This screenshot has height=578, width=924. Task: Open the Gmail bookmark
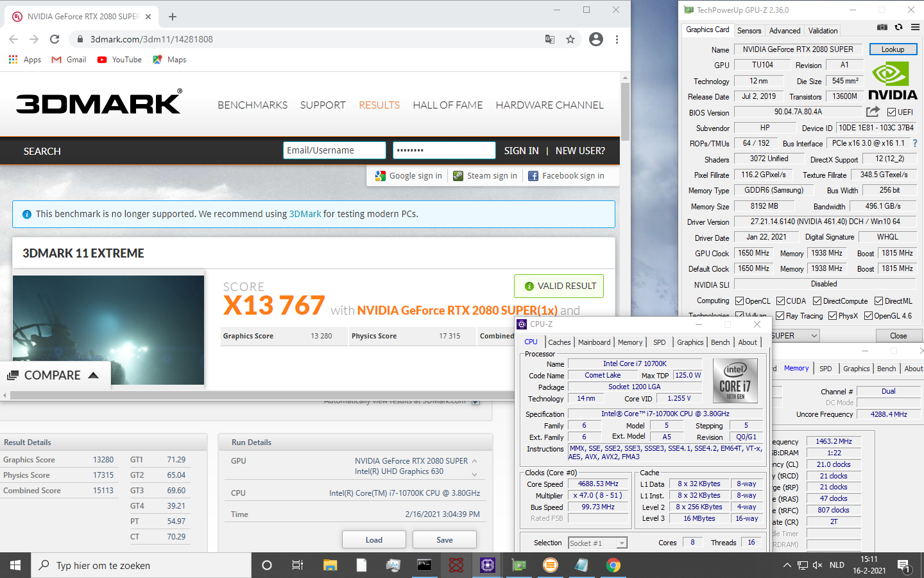(69, 60)
